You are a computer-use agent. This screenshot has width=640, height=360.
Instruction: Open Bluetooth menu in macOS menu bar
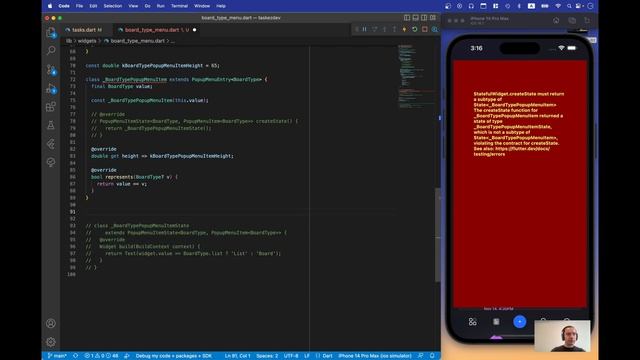[x=519, y=6]
